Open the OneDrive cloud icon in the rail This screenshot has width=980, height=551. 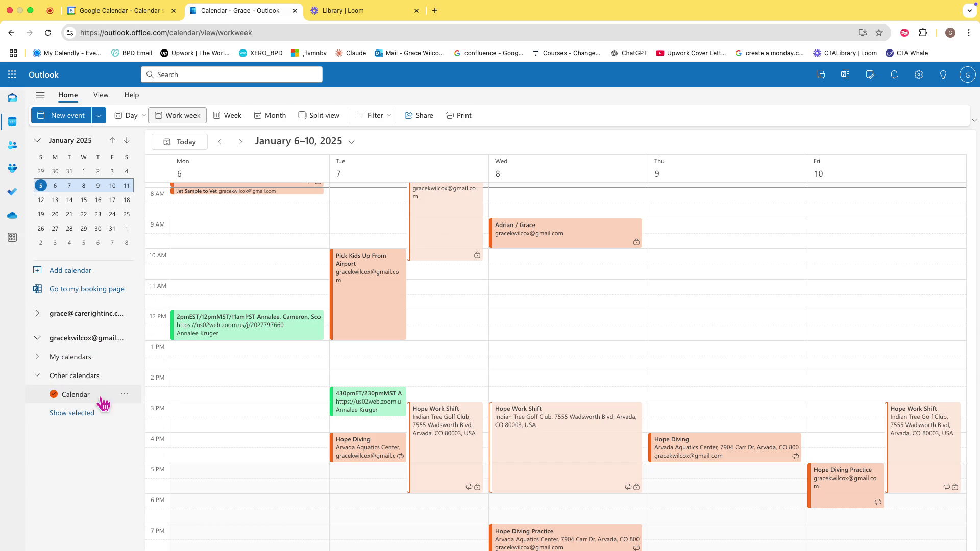12,216
